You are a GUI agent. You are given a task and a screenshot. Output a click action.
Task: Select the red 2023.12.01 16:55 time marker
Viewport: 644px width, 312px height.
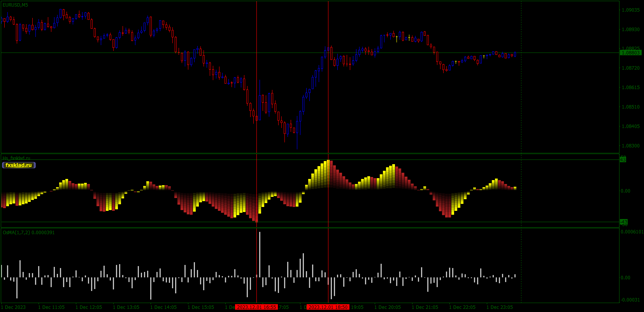point(256,307)
